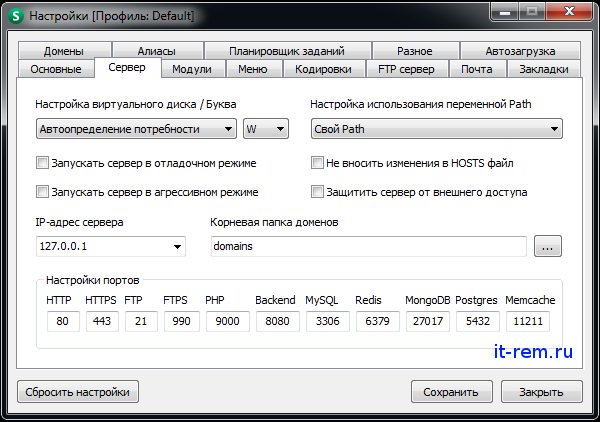Click the Backend port field with 8080
600x422 pixels.
coord(278,321)
